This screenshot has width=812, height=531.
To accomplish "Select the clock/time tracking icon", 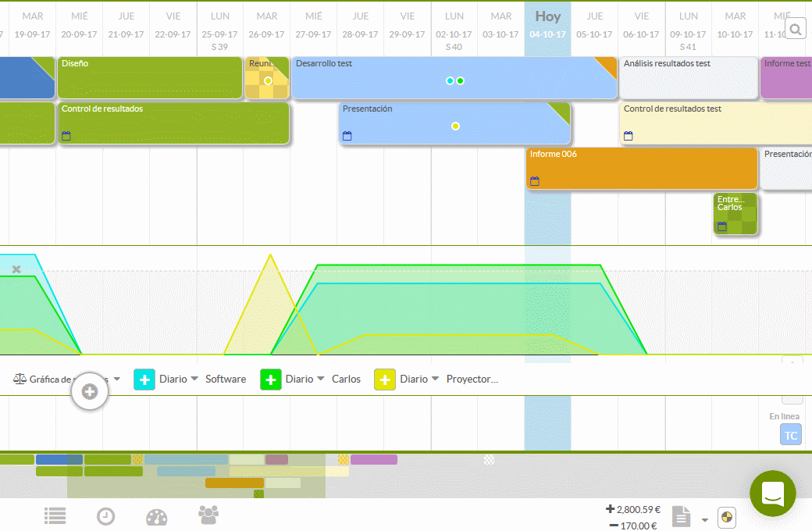I will coord(105,515).
